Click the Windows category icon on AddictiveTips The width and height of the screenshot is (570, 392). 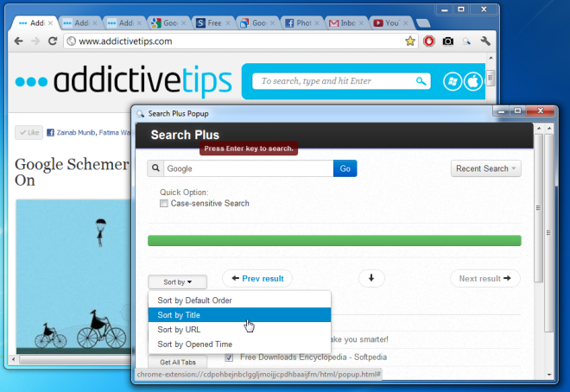[453, 81]
